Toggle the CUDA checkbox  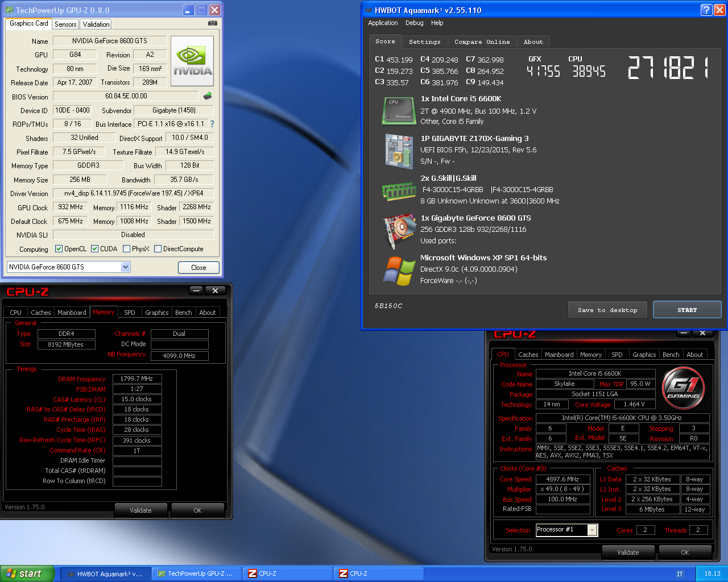tap(94, 248)
